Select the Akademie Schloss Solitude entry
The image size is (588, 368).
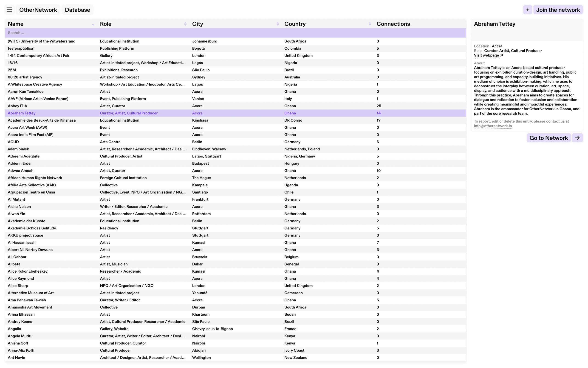32,228
